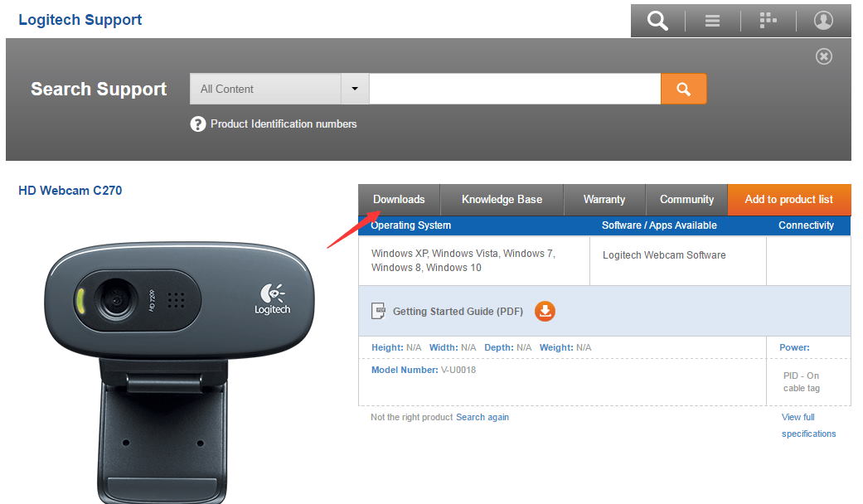Click the Operating System column header
This screenshot has height=504, width=863.
pos(410,225)
